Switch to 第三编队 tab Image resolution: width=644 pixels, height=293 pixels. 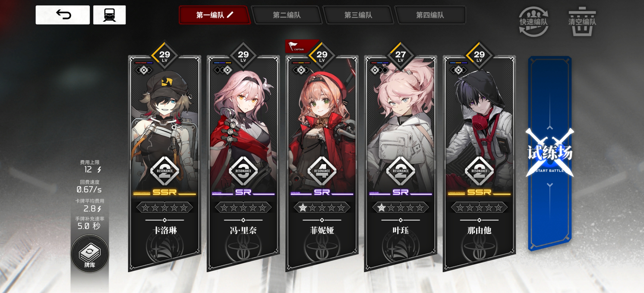tap(358, 15)
